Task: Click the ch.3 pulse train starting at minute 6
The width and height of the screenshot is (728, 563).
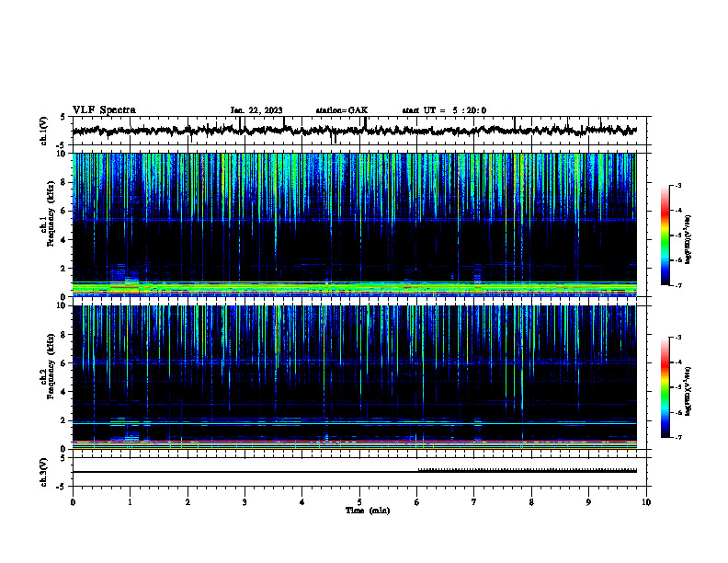Action: pos(527,470)
